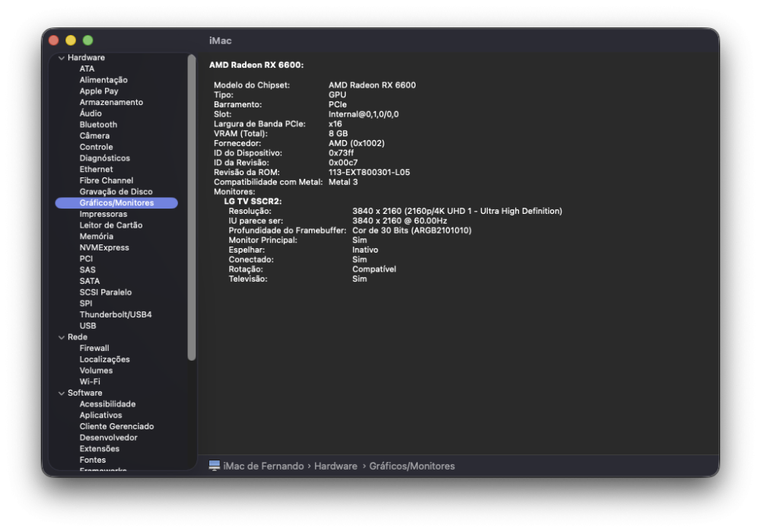Collapse the Software section chevron

coord(61,393)
